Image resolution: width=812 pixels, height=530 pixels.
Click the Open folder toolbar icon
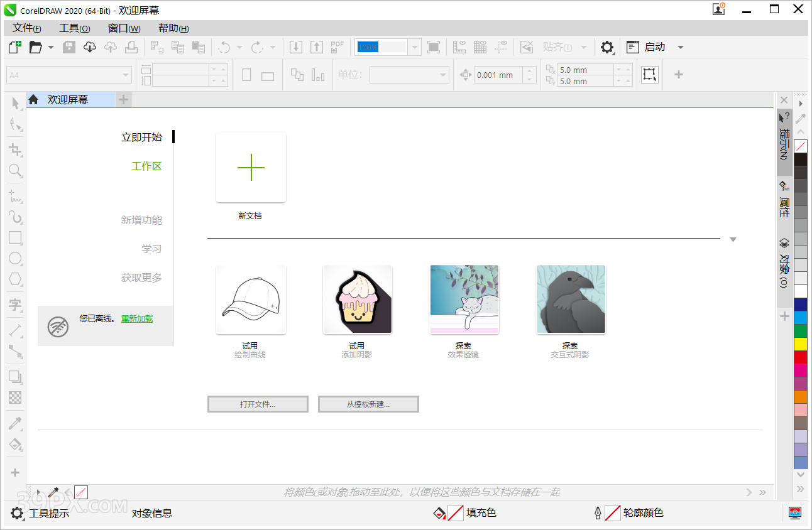click(36, 47)
